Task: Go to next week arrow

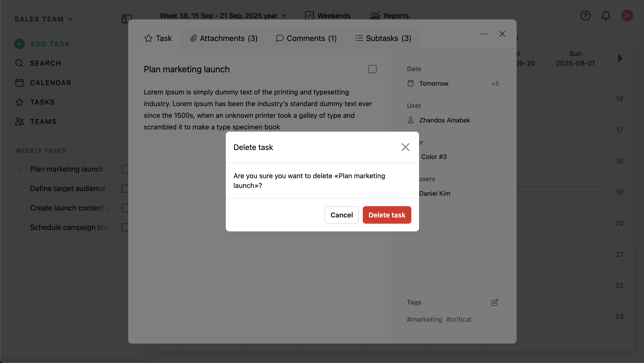Action: [x=620, y=58]
